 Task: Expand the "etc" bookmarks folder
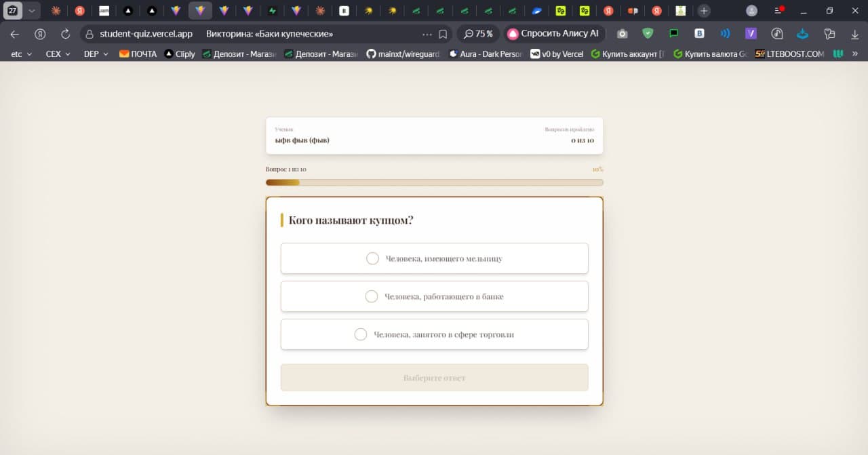point(21,54)
